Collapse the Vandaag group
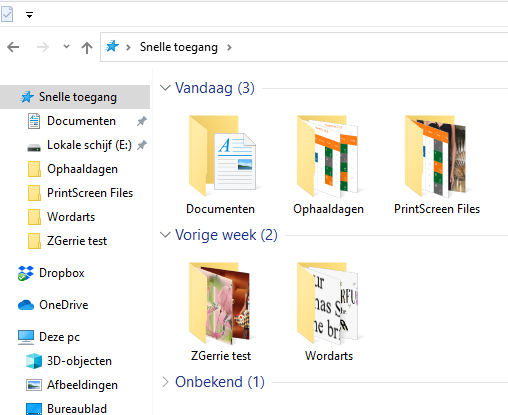The image size is (508, 415). [x=165, y=88]
